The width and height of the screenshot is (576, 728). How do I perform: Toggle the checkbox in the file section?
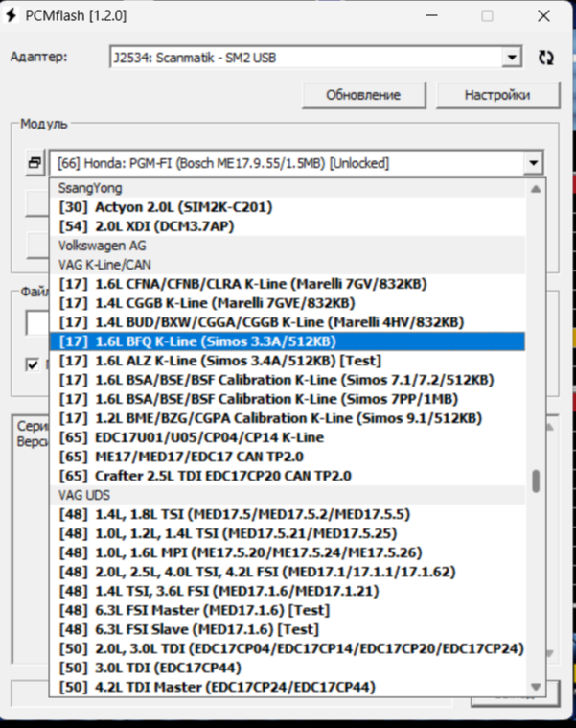click(34, 364)
